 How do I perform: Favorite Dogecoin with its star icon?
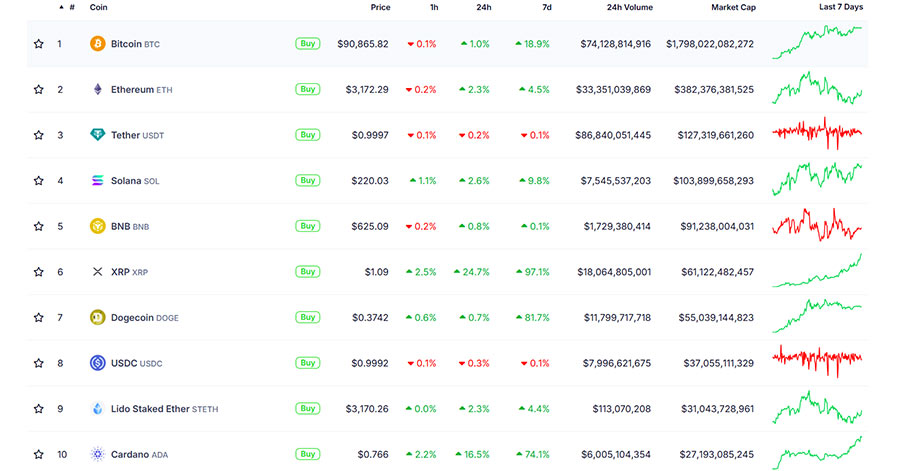tap(38, 317)
